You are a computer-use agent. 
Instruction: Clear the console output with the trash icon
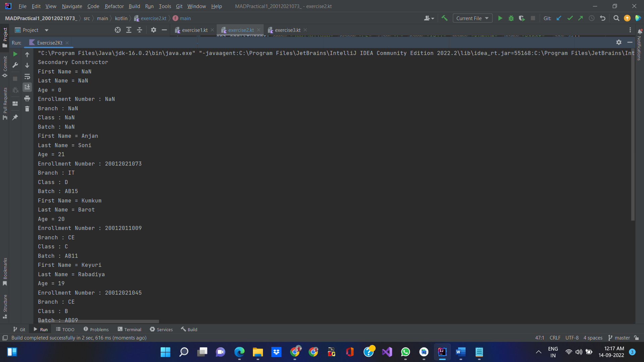click(x=27, y=109)
